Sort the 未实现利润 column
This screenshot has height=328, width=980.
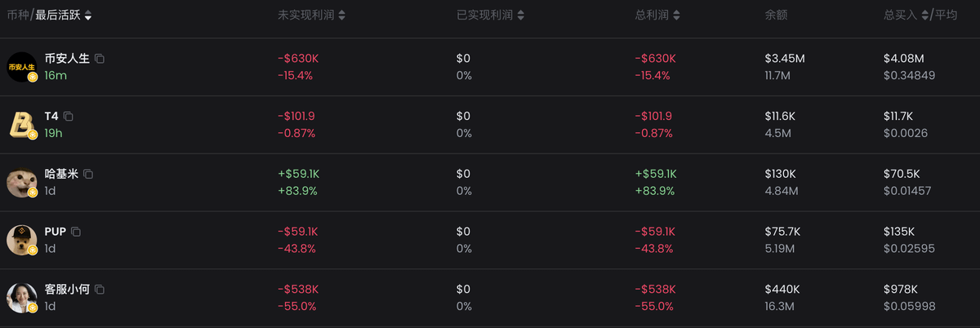click(x=341, y=16)
